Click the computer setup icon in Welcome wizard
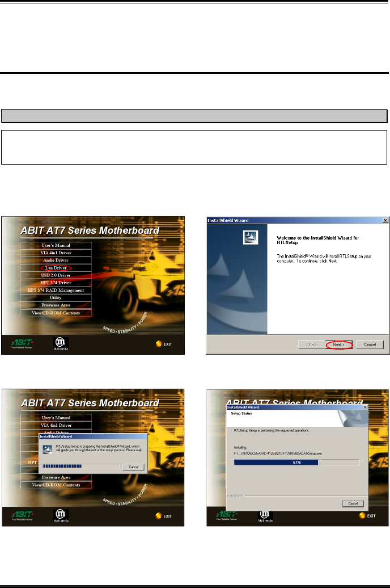 tap(250, 237)
